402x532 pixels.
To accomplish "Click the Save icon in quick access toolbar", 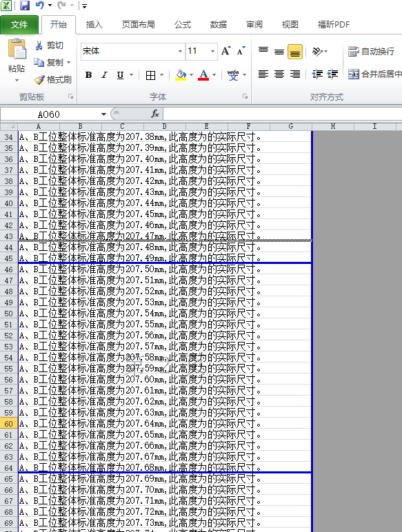I will [x=24, y=6].
